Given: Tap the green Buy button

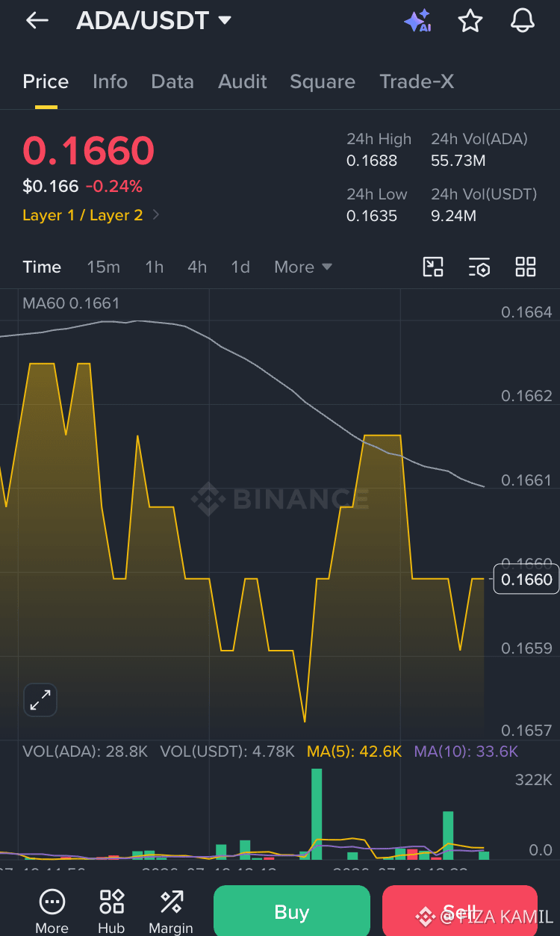Looking at the screenshot, I should (x=292, y=911).
